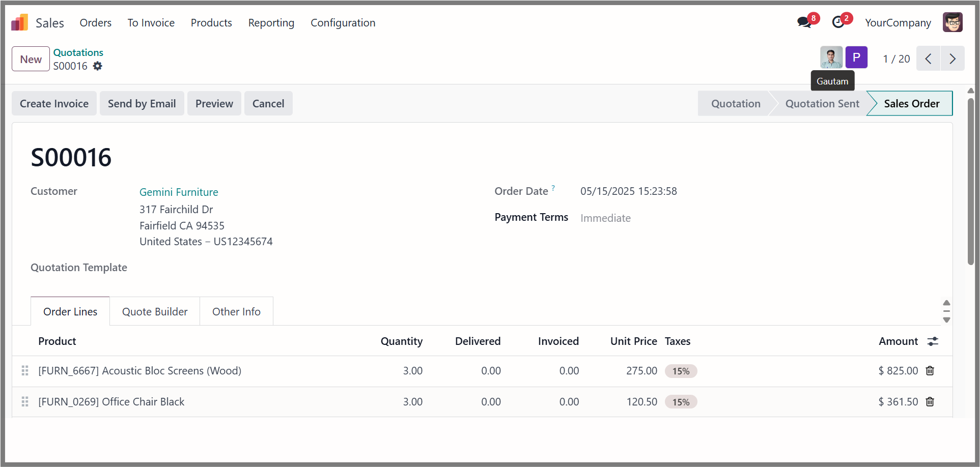980x467 pixels.
Task: Open the Configuration menu
Action: pyautogui.click(x=343, y=23)
